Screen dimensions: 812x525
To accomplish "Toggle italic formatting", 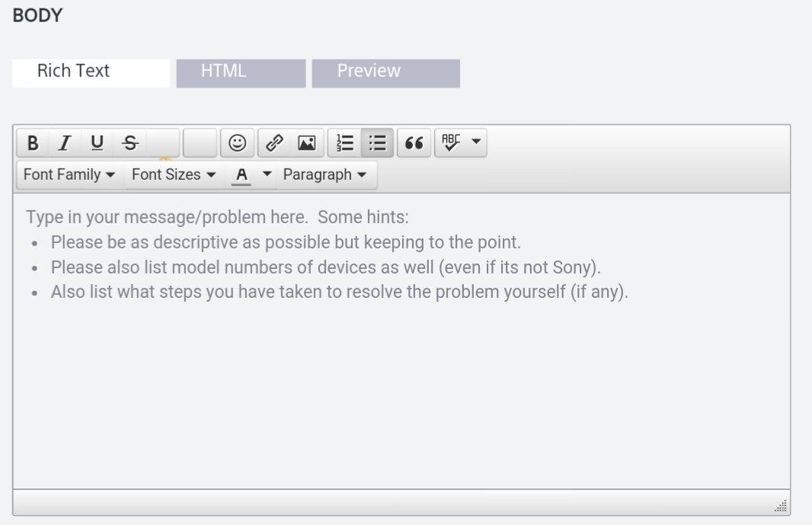I will [65, 143].
